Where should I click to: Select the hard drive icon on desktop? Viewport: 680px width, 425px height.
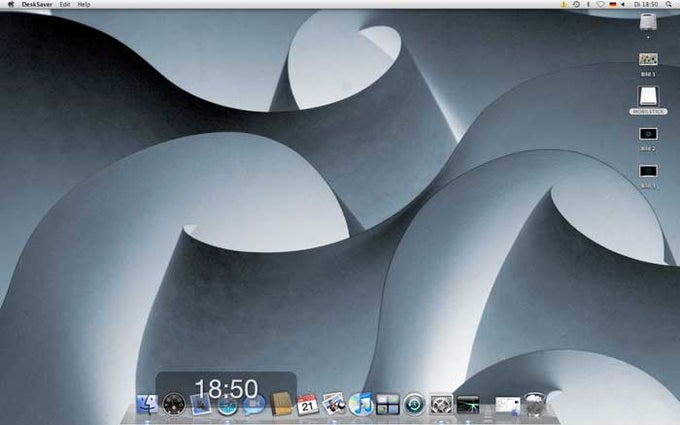648,23
